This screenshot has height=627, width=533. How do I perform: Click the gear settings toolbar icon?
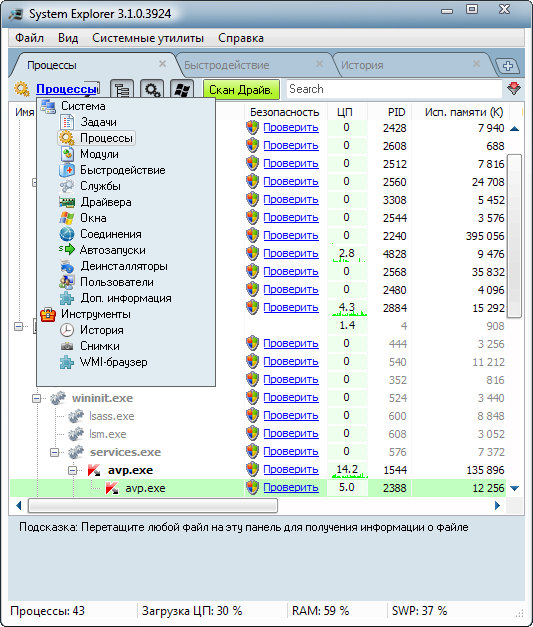point(152,89)
